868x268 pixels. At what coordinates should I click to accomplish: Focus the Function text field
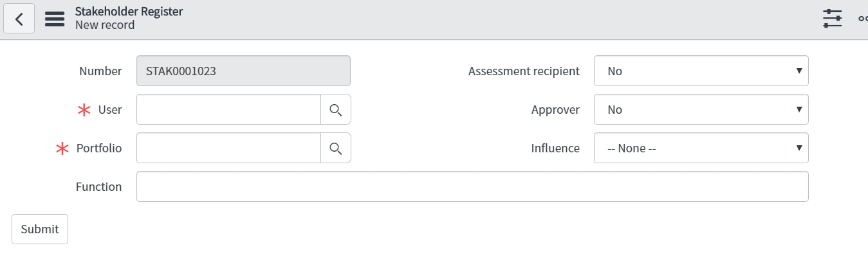[472, 186]
